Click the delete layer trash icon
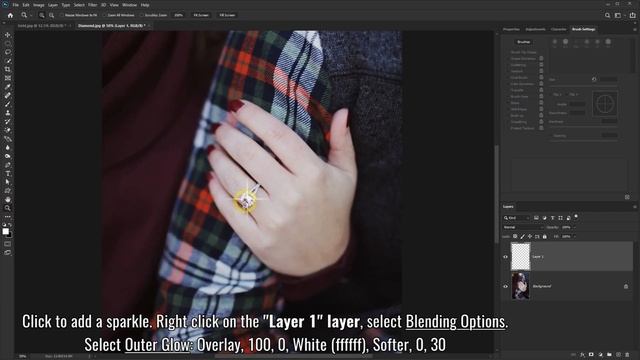Screen dimensions: 640x360 tap(627, 355)
